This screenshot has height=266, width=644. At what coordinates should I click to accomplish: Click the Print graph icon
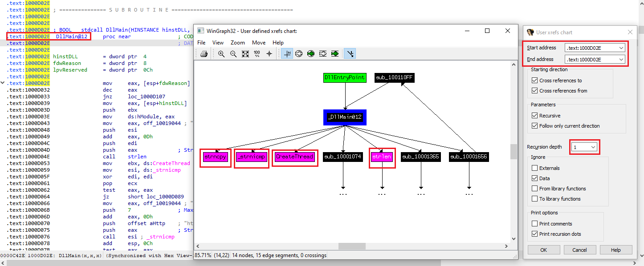[204, 54]
